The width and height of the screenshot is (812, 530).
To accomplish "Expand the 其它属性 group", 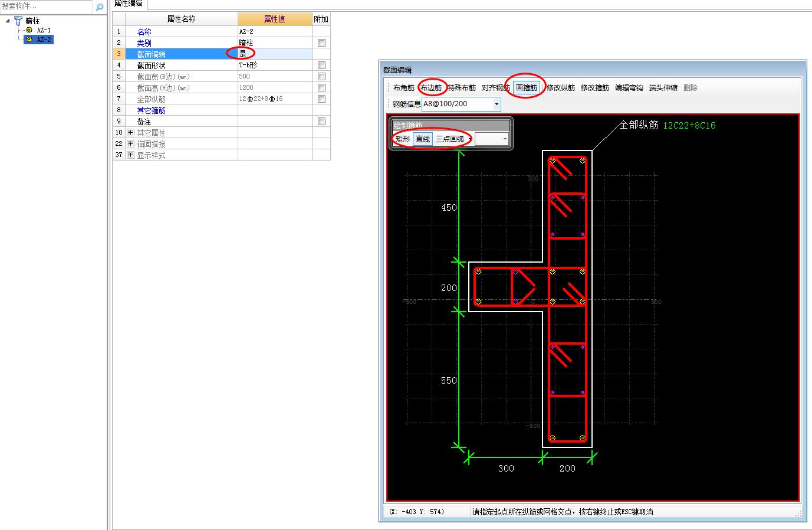I will [130, 133].
